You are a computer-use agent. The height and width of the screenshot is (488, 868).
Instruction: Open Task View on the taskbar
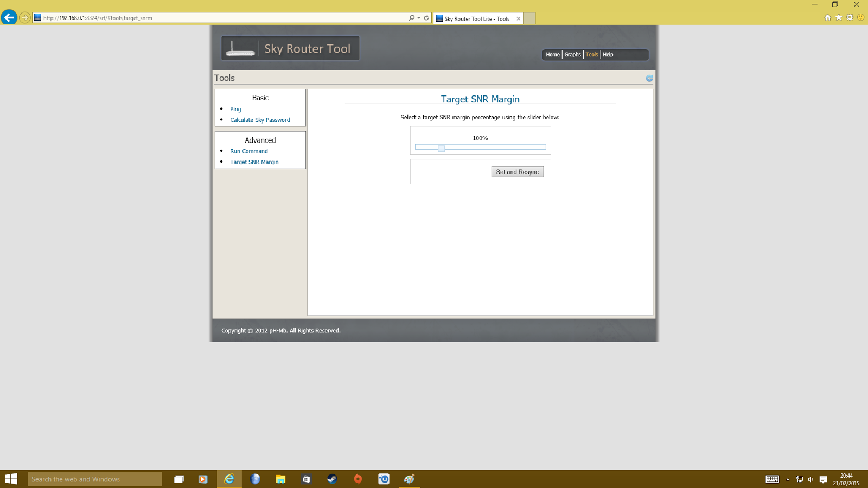[x=178, y=479]
